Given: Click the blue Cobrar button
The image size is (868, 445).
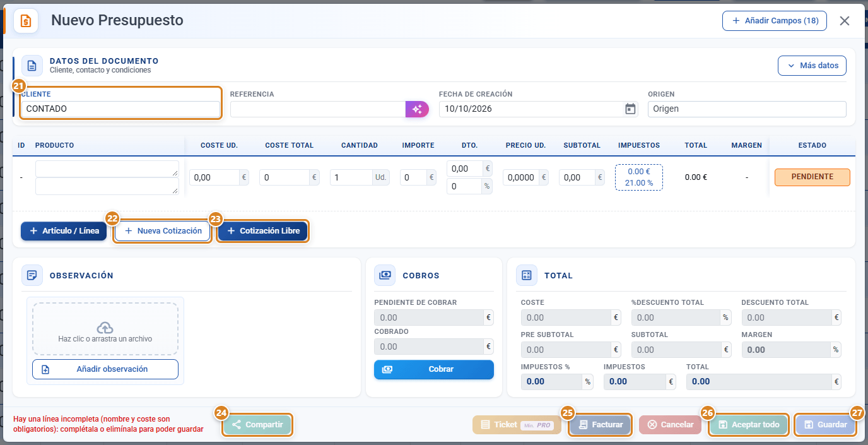Looking at the screenshot, I should point(434,369).
